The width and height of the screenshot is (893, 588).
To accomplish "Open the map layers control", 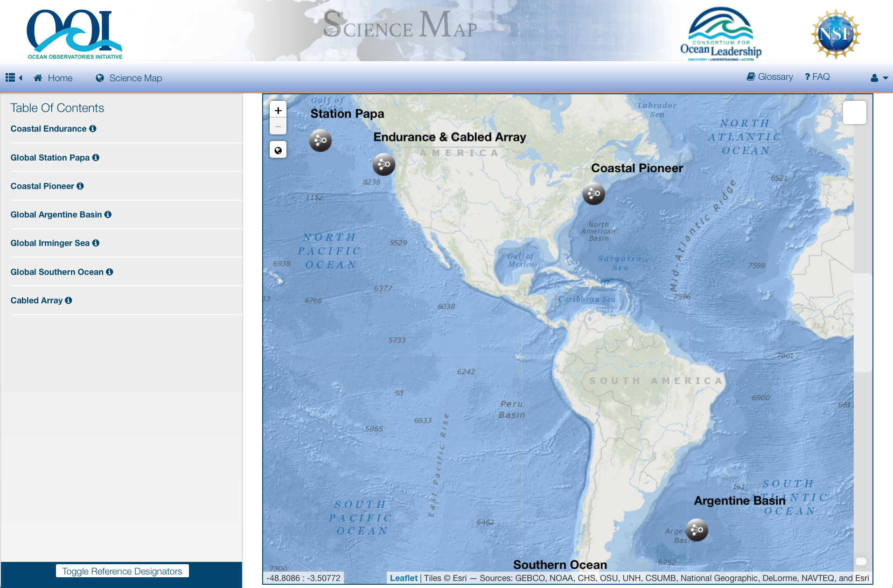I will [854, 112].
